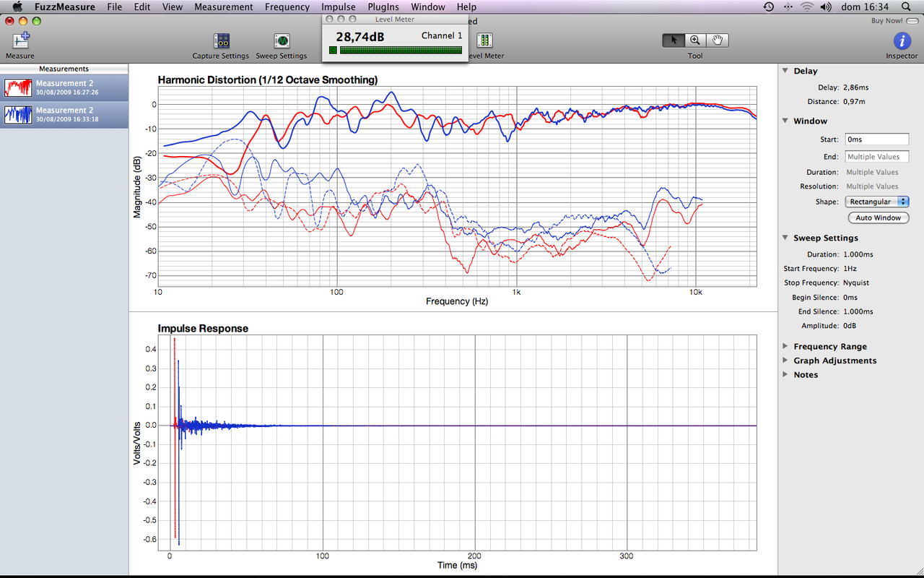This screenshot has width=924, height=578.
Task: Open the Edit menu
Action: (x=142, y=7)
